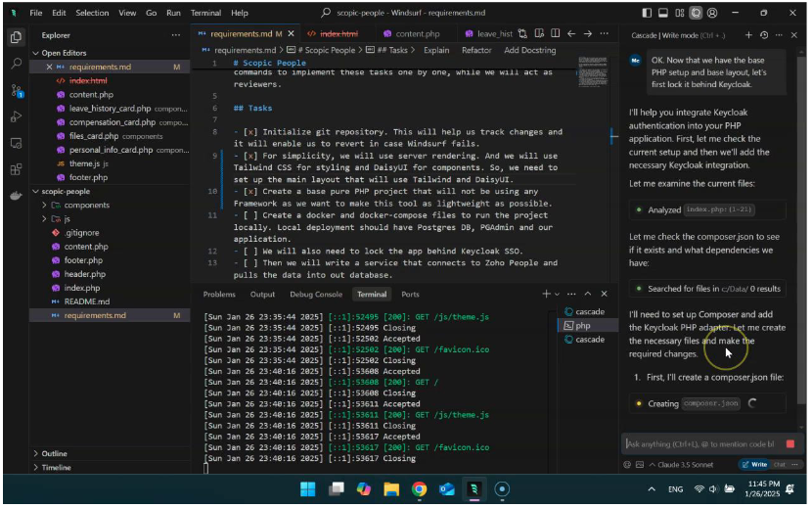Click the Add Docstring code lens link
Viewport: 812px width, 508px height.
[530, 50]
